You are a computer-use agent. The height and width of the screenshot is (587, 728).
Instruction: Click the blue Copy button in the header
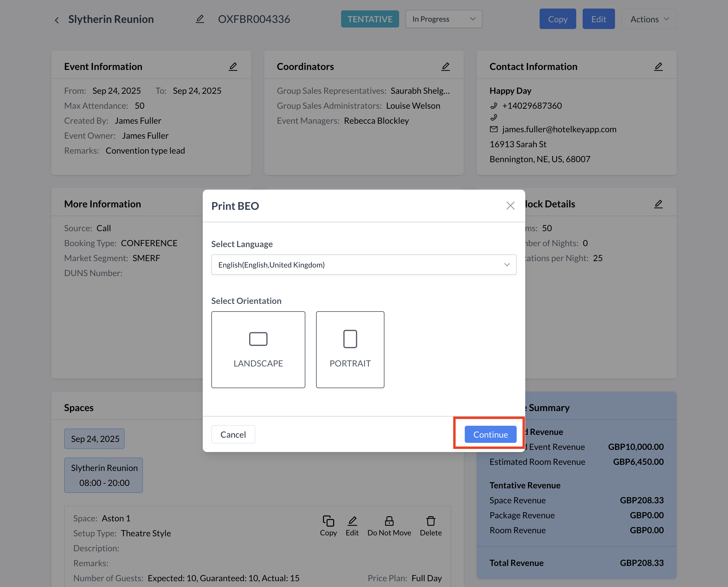557,19
